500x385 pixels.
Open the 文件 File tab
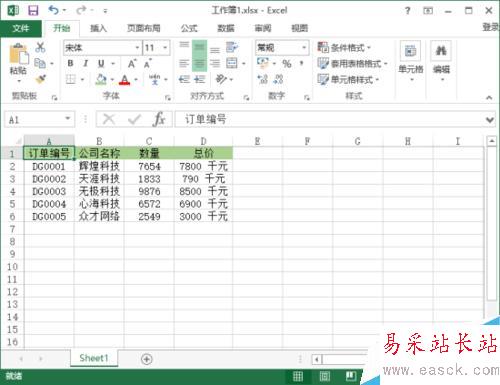pos(21,28)
